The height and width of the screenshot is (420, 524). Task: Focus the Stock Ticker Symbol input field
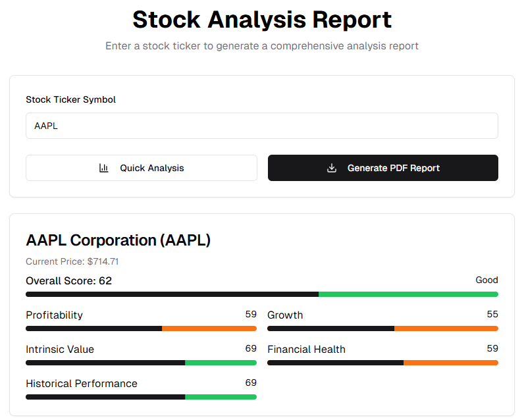tap(262, 126)
